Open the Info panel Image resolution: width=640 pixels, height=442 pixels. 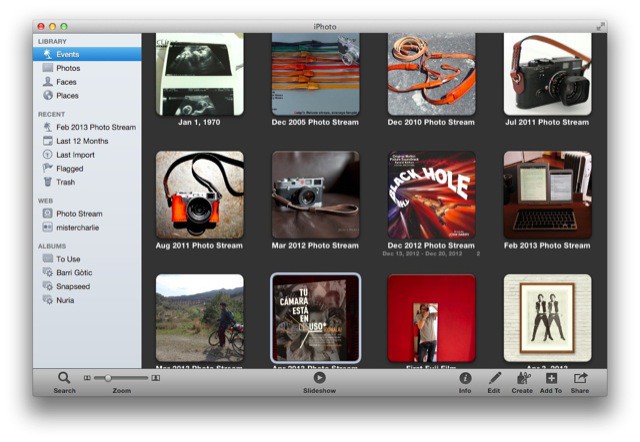[x=465, y=378]
